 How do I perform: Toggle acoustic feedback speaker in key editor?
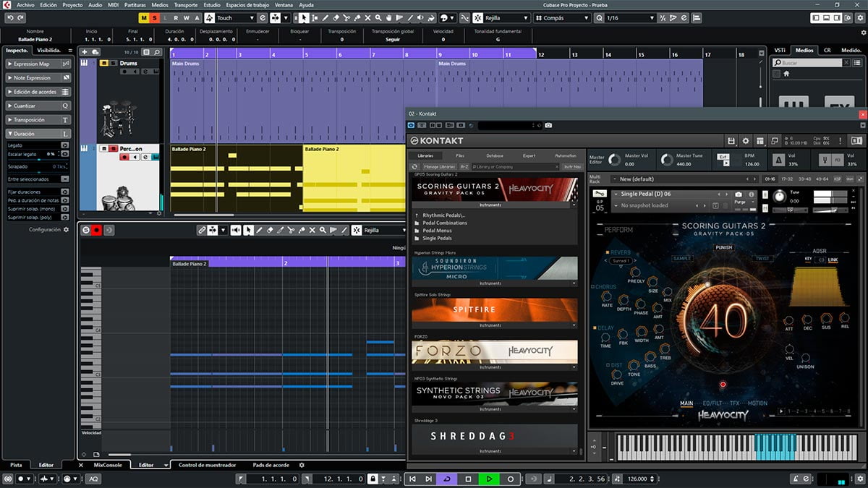point(236,230)
